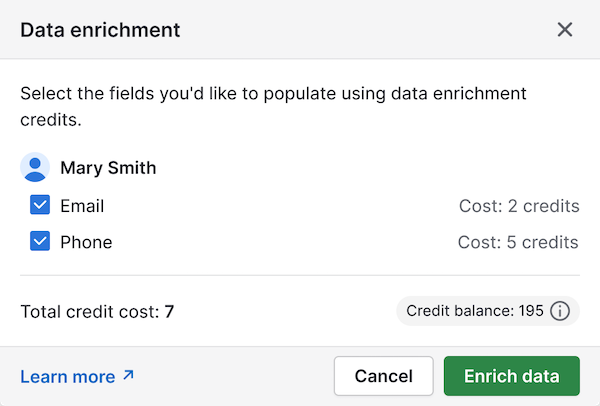Viewport: 600px width, 406px height.
Task: Uncheck the Phone checkbox
Action: (x=40, y=241)
